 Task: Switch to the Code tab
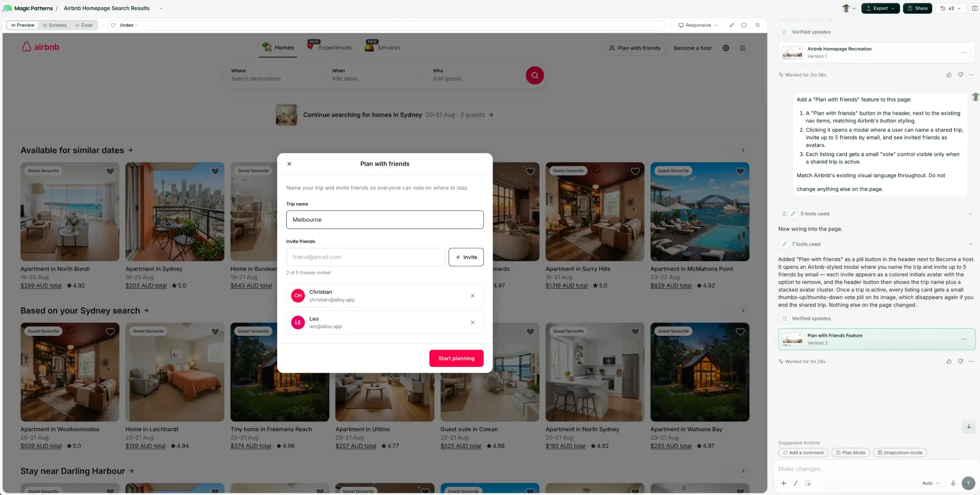point(84,25)
